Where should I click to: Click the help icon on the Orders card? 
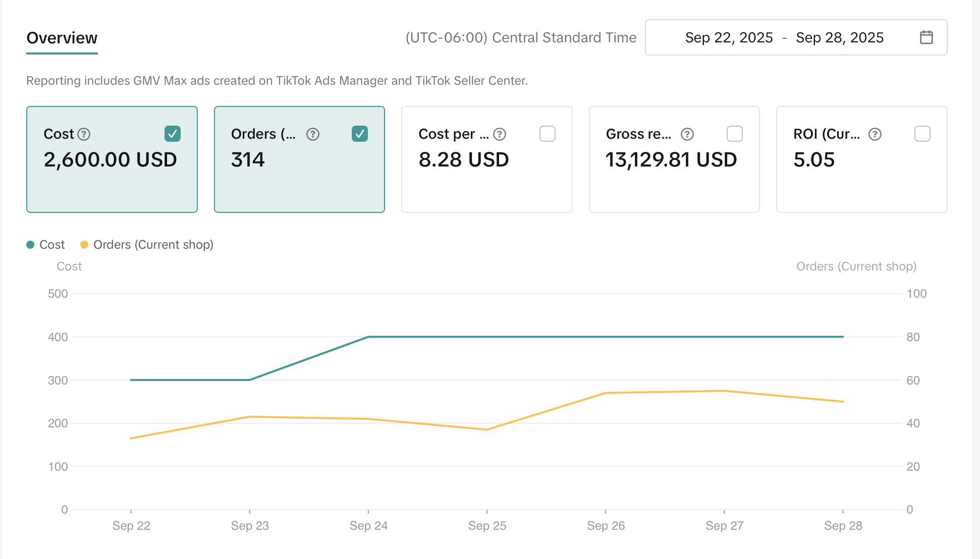point(313,134)
